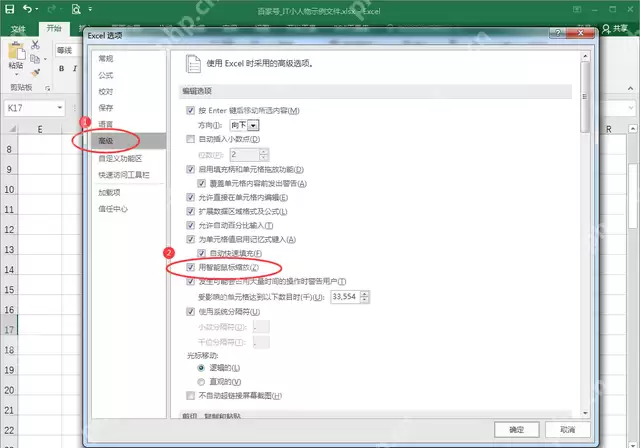Click the Undo arrow icon
The width and height of the screenshot is (640, 448).
(27, 9)
